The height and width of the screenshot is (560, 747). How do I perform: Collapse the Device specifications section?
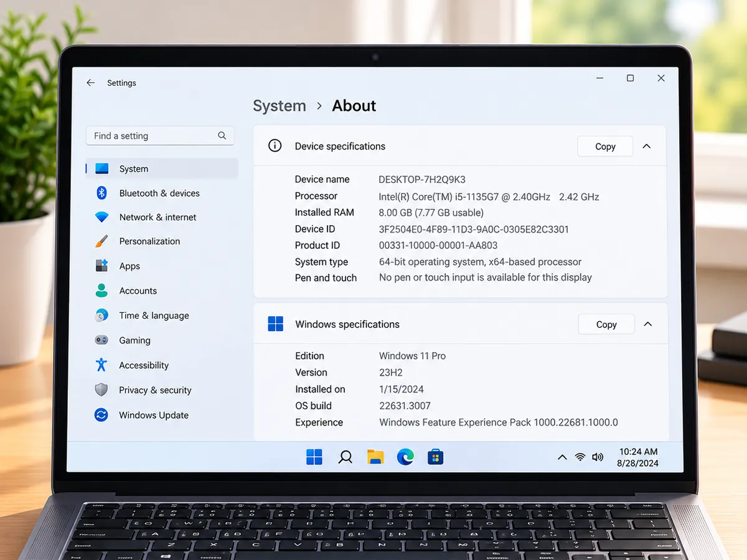pos(646,146)
